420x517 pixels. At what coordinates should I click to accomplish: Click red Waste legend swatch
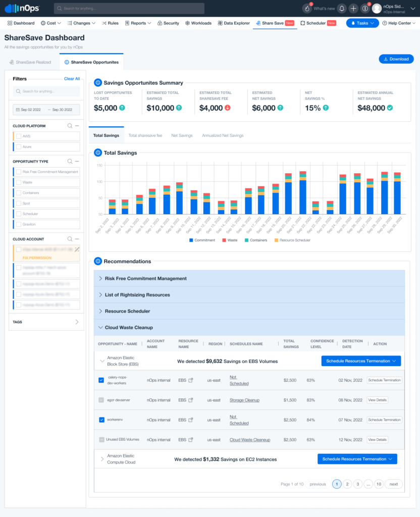pyautogui.click(x=224, y=240)
